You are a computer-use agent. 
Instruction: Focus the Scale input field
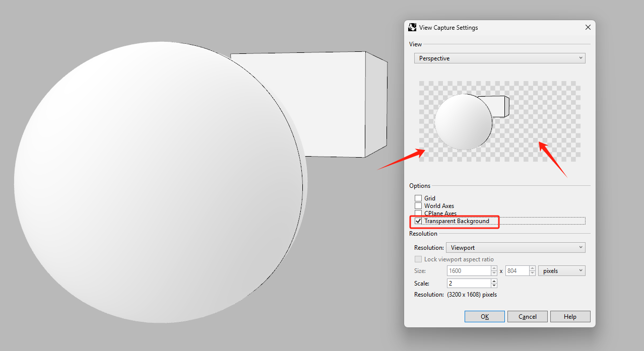pyautogui.click(x=468, y=284)
